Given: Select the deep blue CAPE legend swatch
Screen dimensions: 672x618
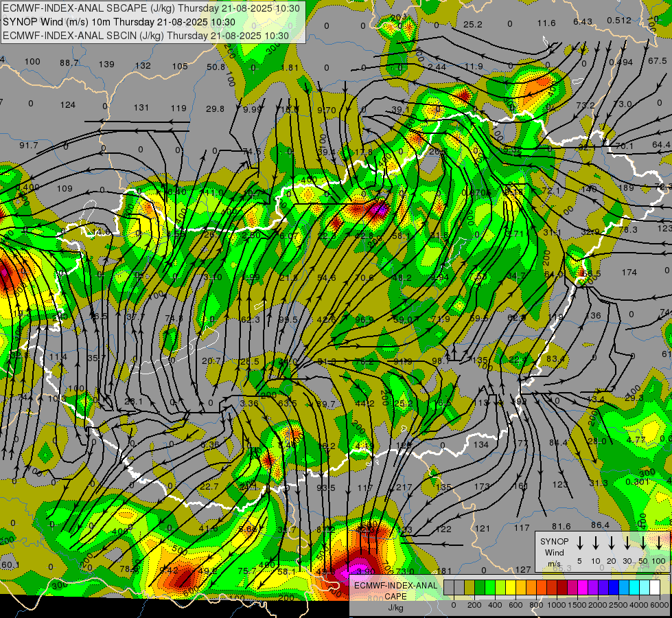Looking at the screenshot, I should click(x=613, y=587).
